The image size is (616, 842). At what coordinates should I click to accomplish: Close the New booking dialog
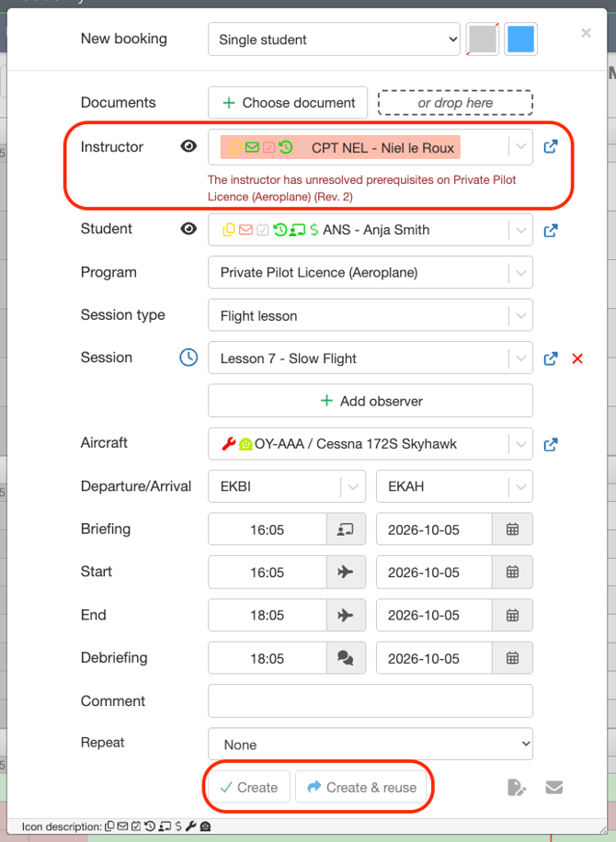click(x=586, y=33)
